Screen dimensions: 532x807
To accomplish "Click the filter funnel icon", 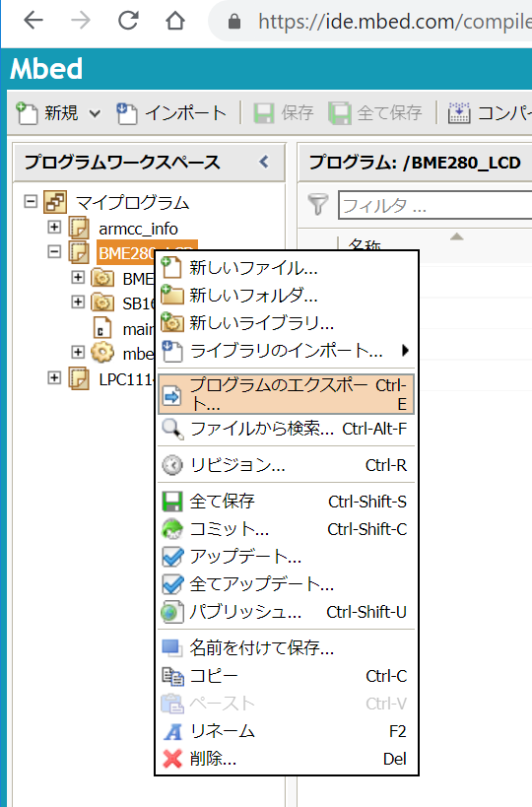I will click(317, 205).
